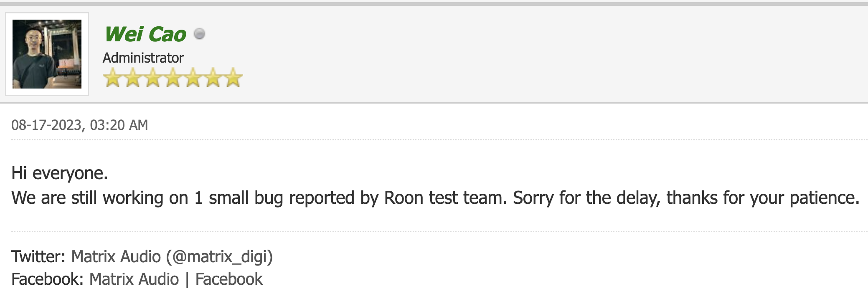The width and height of the screenshot is (868, 294).
Task: Click the post timestamp 08-17-2023, 03:20 AM
Action: pyautogui.click(x=79, y=125)
